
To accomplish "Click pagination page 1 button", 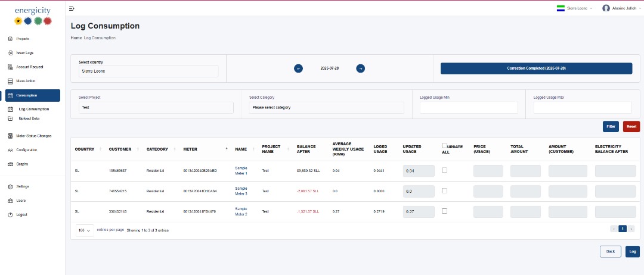I will (622, 229).
